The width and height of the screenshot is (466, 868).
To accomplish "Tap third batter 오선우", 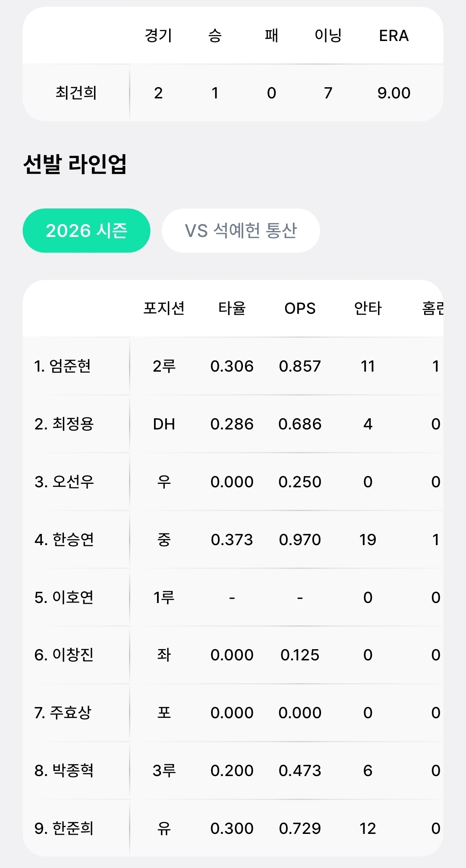I will tap(64, 482).
